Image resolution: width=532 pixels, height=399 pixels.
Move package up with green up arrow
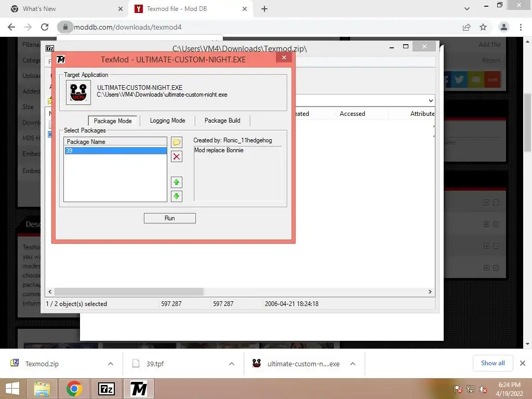coord(177,182)
